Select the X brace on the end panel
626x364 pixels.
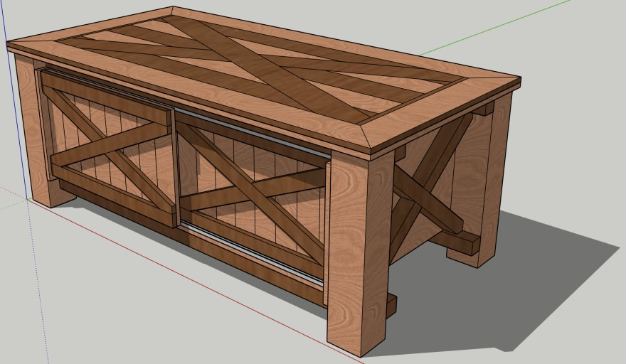pyautogui.click(x=428, y=183)
